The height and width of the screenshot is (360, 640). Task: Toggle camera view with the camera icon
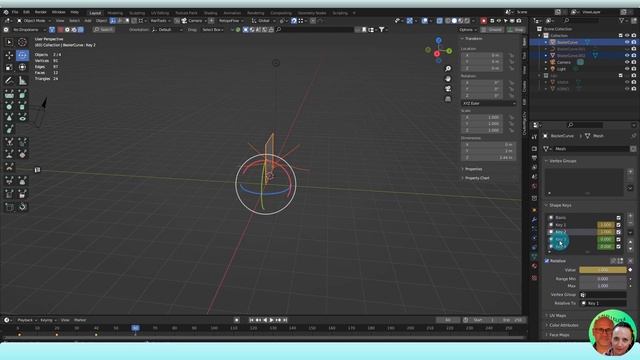pos(448,89)
